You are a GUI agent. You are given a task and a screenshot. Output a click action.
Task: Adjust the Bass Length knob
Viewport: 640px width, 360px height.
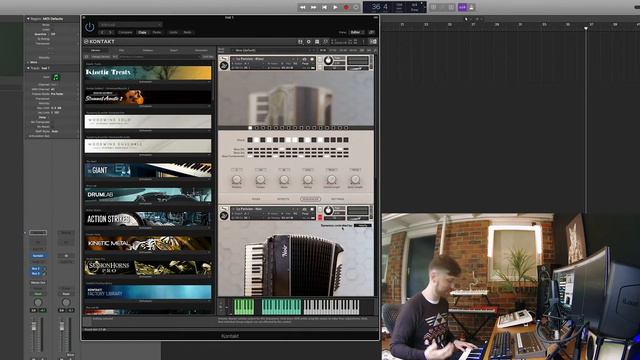click(355, 179)
